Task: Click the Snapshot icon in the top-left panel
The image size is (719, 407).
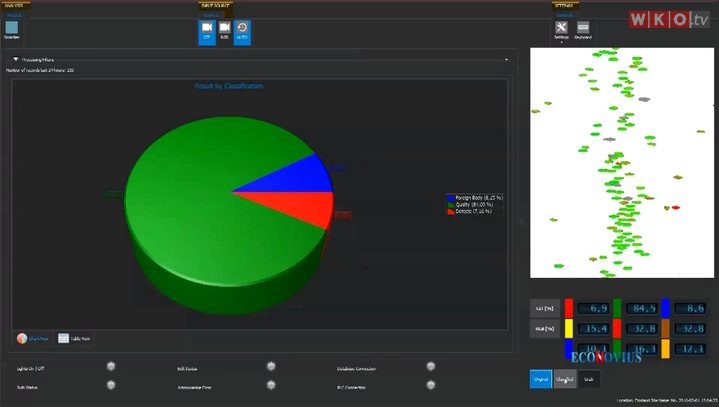Action: (x=12, y=29)
